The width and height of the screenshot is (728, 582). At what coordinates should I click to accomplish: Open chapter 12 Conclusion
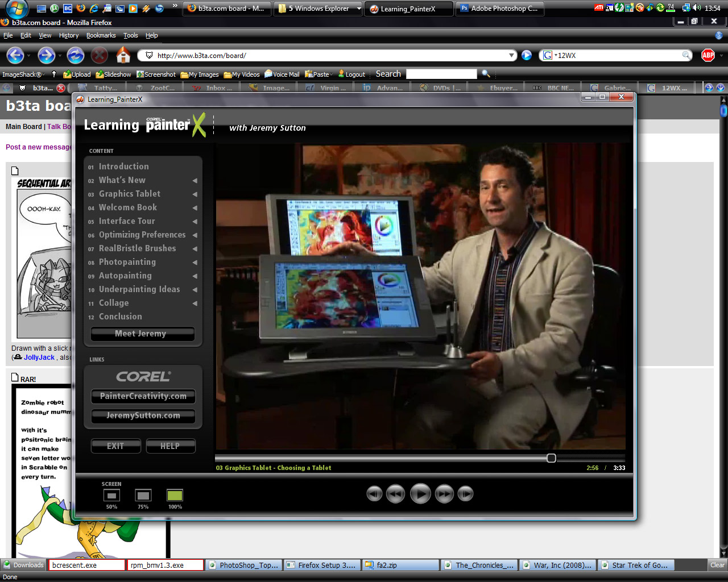point(120,317)
